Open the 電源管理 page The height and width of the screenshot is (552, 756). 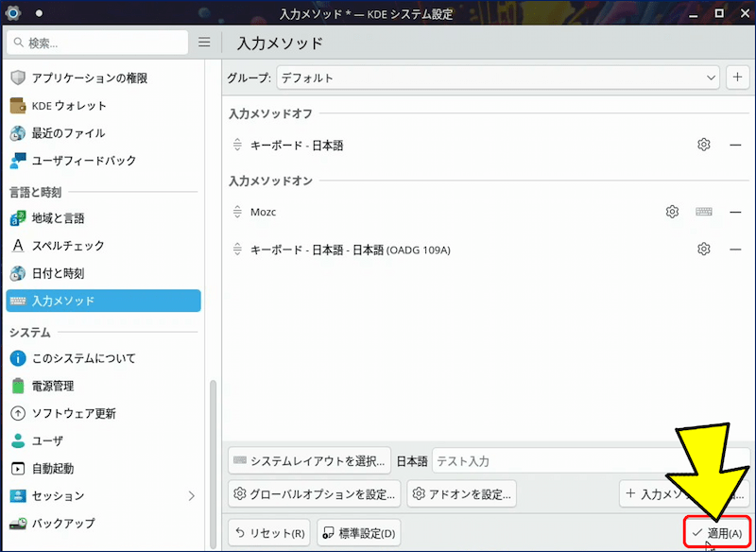(103, 386)
